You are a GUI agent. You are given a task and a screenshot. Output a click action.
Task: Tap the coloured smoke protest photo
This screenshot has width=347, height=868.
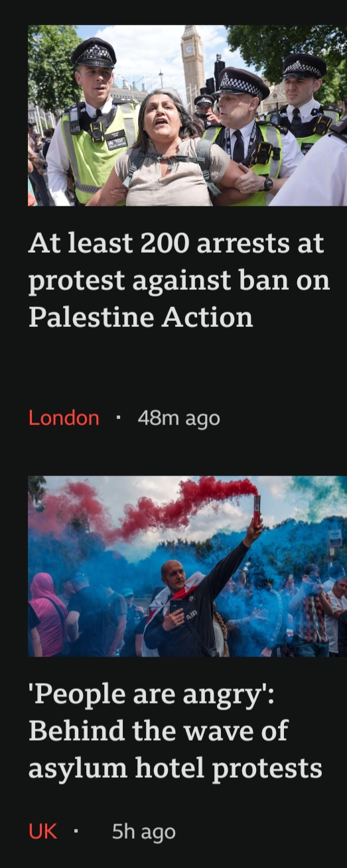187,566
